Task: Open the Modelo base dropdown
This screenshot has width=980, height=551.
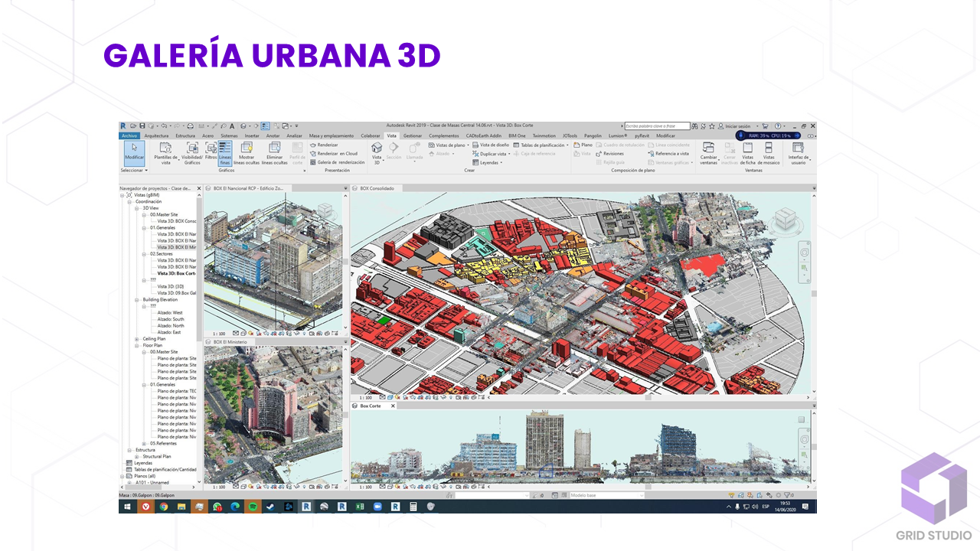Action: (x=606, y=495)
